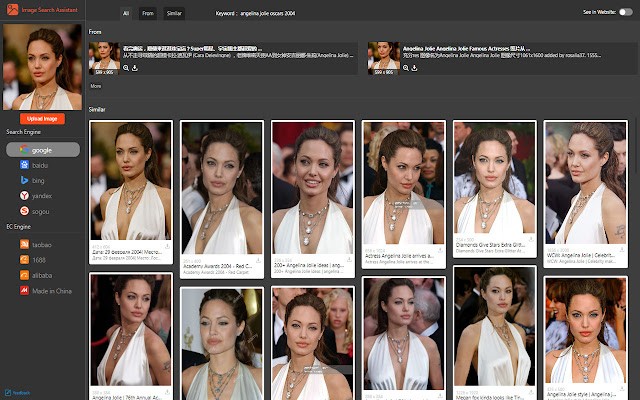Switch to the Similar tab
The height and width of the screenshot is (400, 640).
click(174, 13)
